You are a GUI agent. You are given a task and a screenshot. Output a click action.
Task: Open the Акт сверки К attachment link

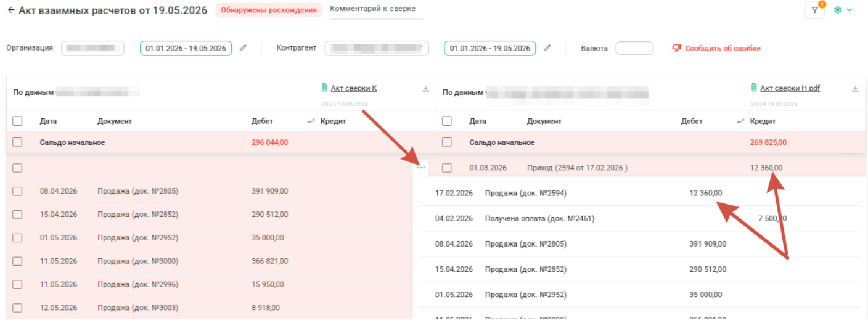pyautogui.click(x=354, y=88)
